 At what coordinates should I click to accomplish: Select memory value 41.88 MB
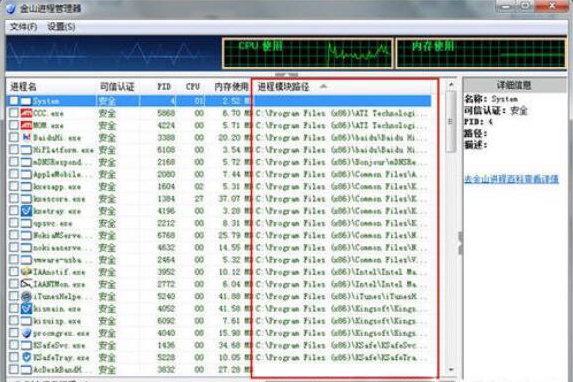234,296
